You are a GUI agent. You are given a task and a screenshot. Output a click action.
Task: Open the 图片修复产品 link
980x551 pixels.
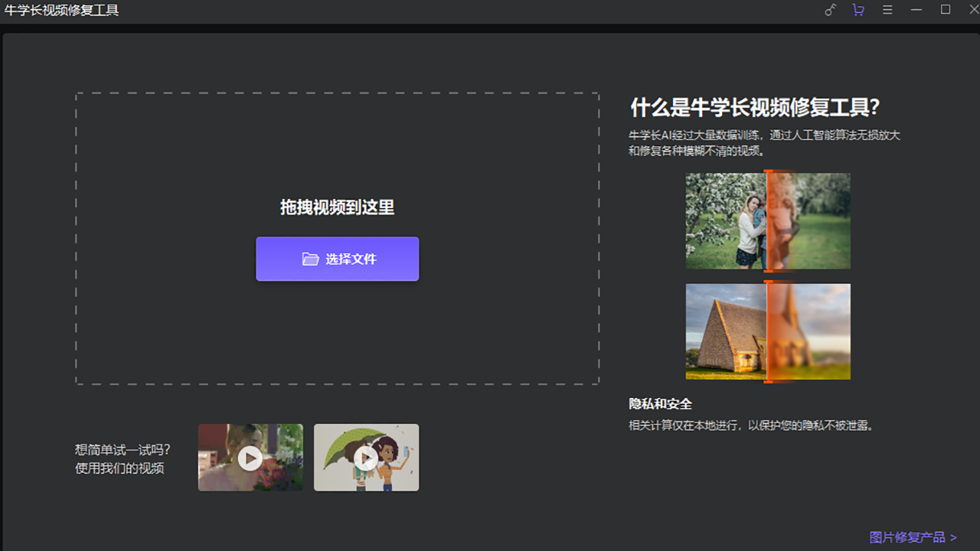point(913,537)
